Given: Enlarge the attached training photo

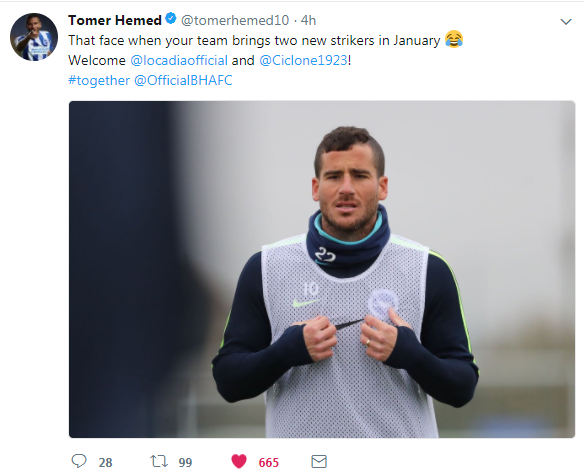Looking at the screenshot, I should [x=322, y=269].
